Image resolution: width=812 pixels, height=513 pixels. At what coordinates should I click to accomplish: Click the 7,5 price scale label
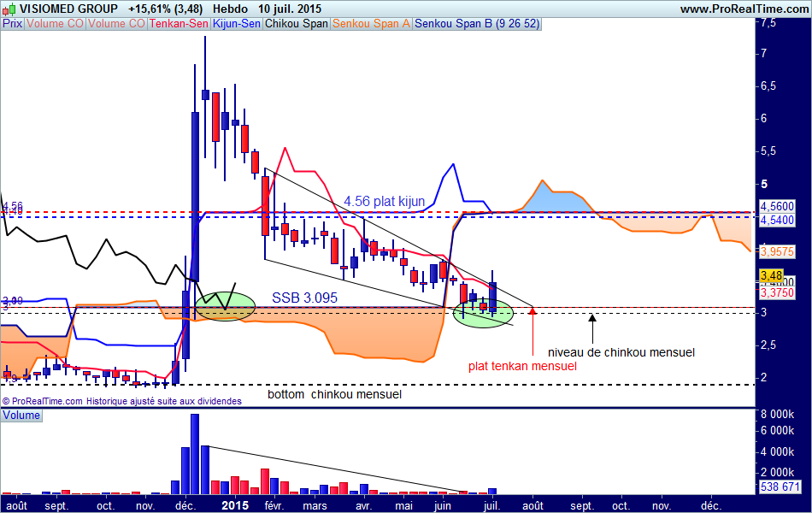tap(769, 22)
